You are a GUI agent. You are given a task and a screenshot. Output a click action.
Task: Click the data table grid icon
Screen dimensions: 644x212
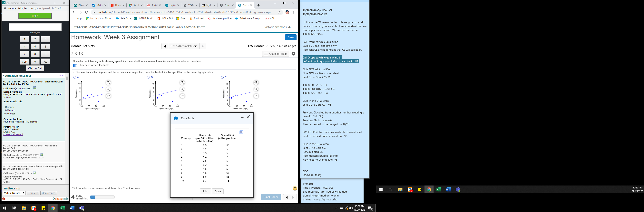click(x=75, y=65)
